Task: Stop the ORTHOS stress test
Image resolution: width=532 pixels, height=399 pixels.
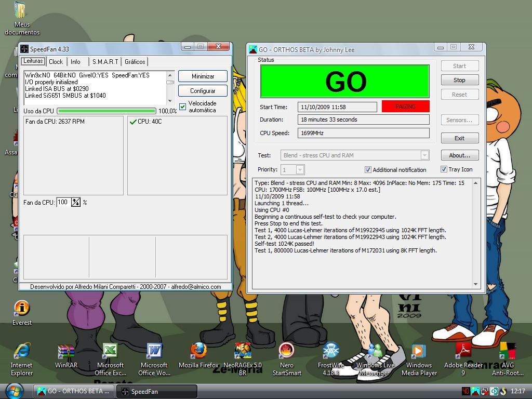Action: click(460, 80)
